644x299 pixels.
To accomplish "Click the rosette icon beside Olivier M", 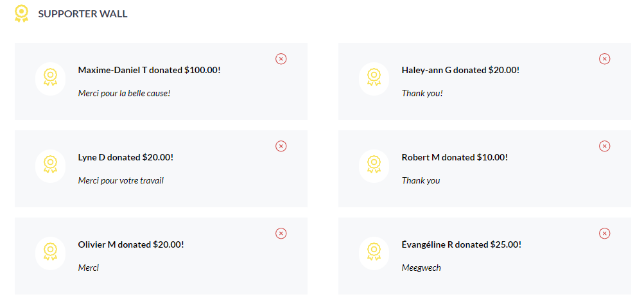I will click(51, 253).
